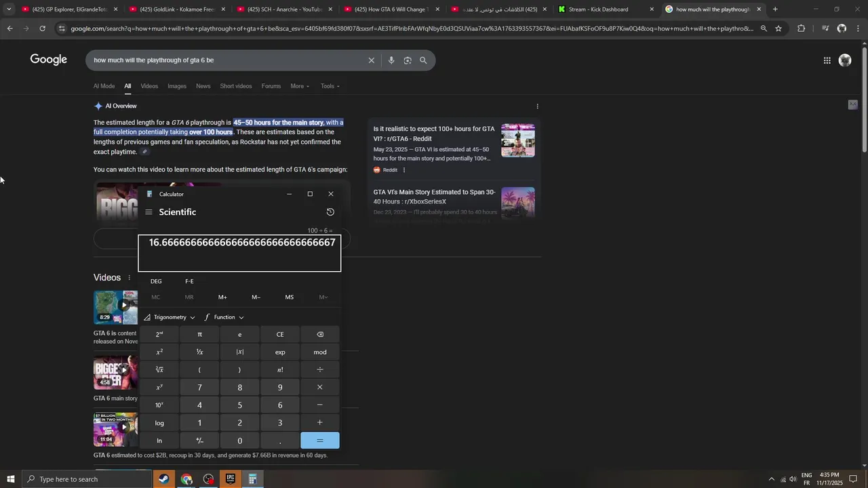Switch to Forums search tab
This screenshot has height=488, width=868.
click(271, 86)
